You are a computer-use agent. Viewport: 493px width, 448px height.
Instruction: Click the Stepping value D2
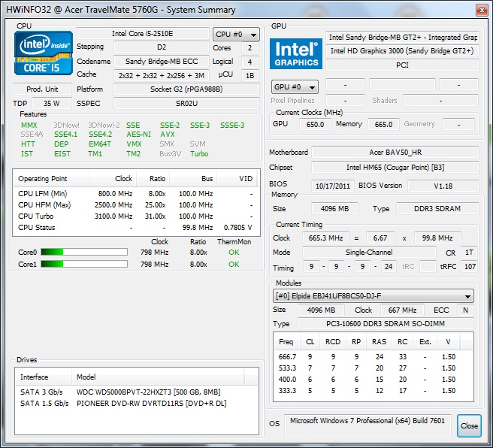pyautogui.click(x=162, y=47)
